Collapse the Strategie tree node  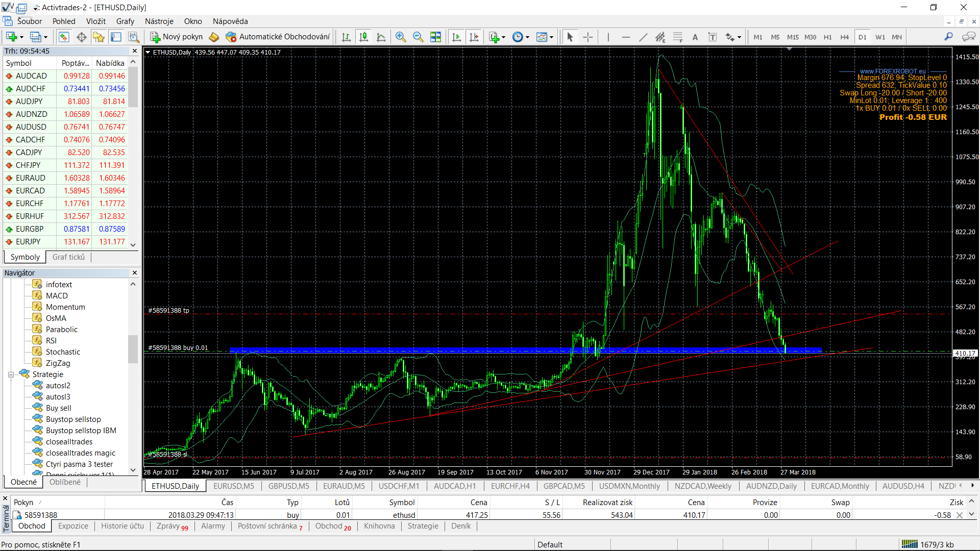click(x=11, y=374)
